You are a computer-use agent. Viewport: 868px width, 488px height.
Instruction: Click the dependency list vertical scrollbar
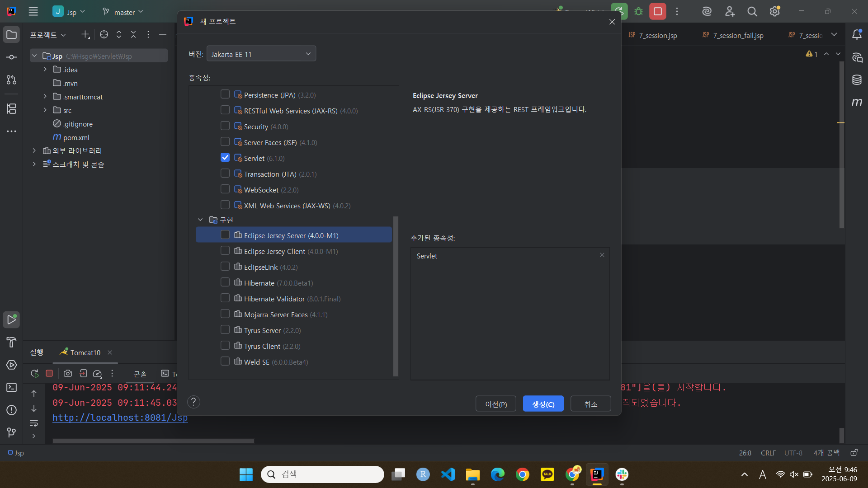pyautogui.click(x=396, y=296)
